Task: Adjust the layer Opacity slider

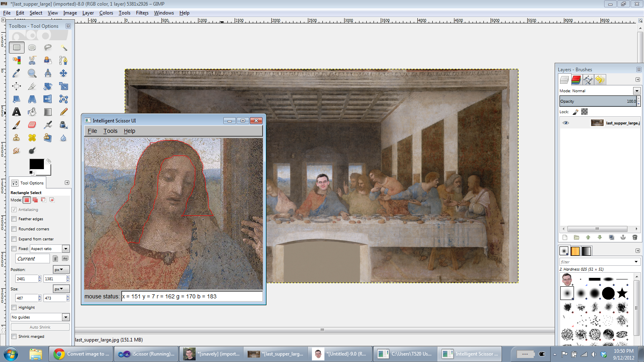Action: [x=598, y=101]
